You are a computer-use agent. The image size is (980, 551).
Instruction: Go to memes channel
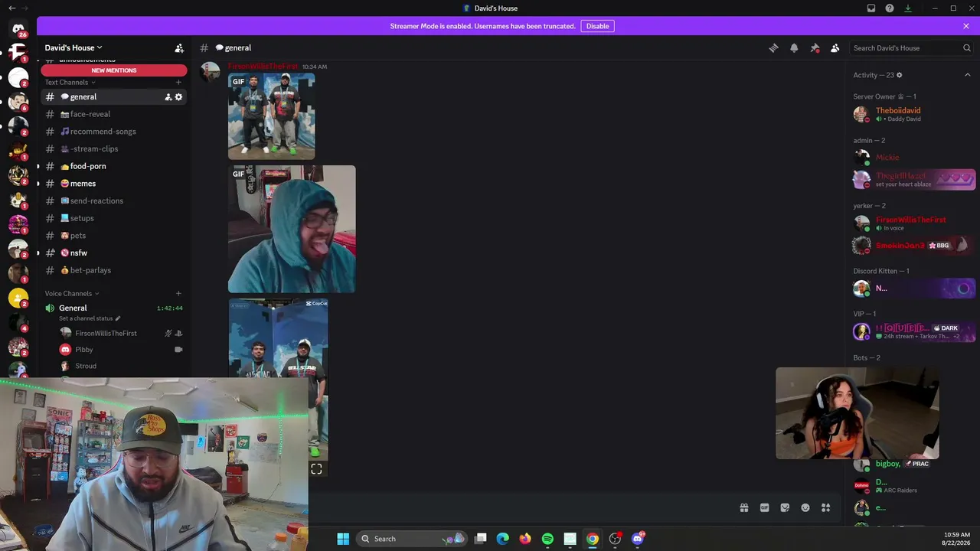coord(114,184)
